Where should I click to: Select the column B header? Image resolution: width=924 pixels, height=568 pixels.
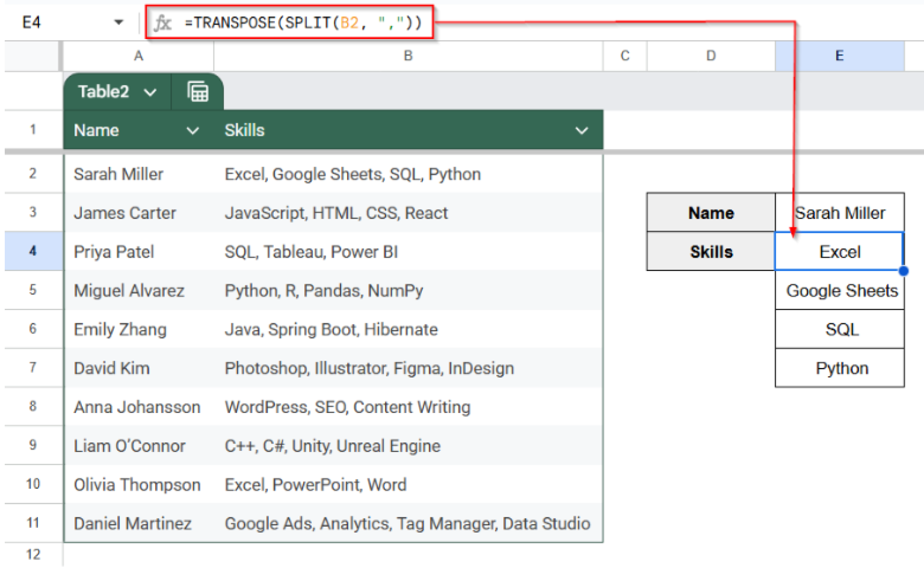point(408,55)
